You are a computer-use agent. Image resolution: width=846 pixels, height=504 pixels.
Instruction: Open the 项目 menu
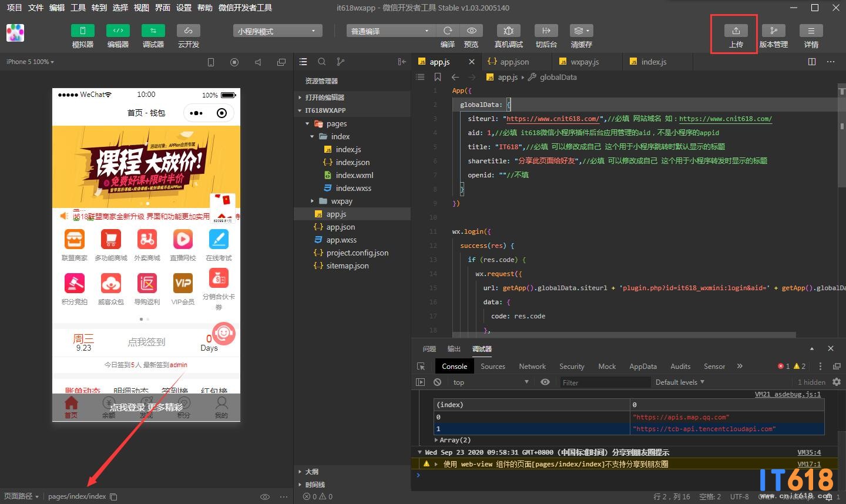[x=14, y=8]
